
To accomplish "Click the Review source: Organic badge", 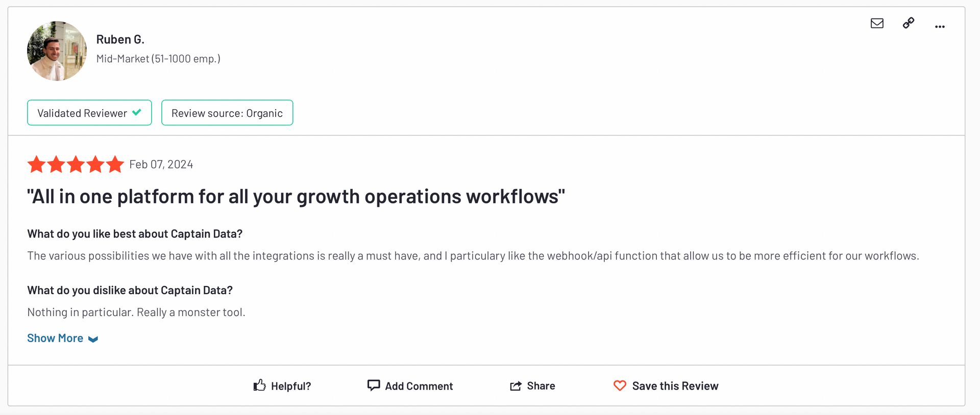I will point(227,113).
